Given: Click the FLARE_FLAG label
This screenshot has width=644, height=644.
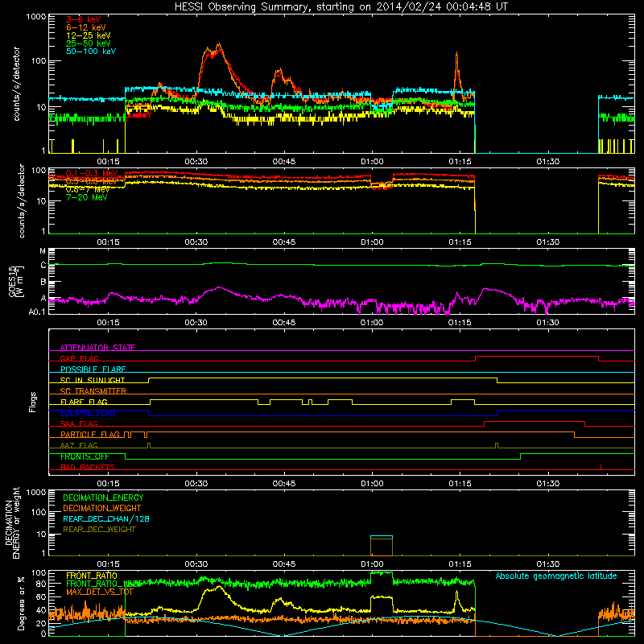Looking at the screenshot, I should tap(84, 402).
